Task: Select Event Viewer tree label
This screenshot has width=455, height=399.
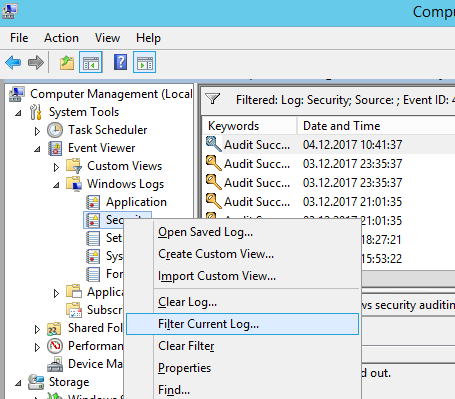Action: 102,148
